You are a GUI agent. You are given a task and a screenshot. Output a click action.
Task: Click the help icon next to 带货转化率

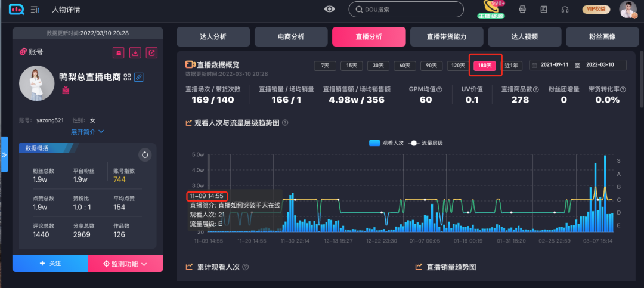pyautogui.click(x=623, y=89)
